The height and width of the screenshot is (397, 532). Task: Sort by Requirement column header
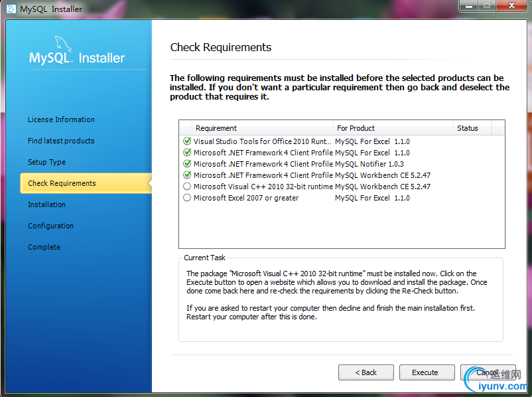[262, 128]
